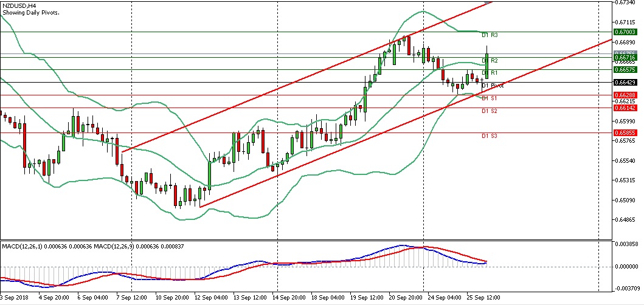Click the 0.66575 green price tag
644x305 pixels.
click(x=625, y=70)
